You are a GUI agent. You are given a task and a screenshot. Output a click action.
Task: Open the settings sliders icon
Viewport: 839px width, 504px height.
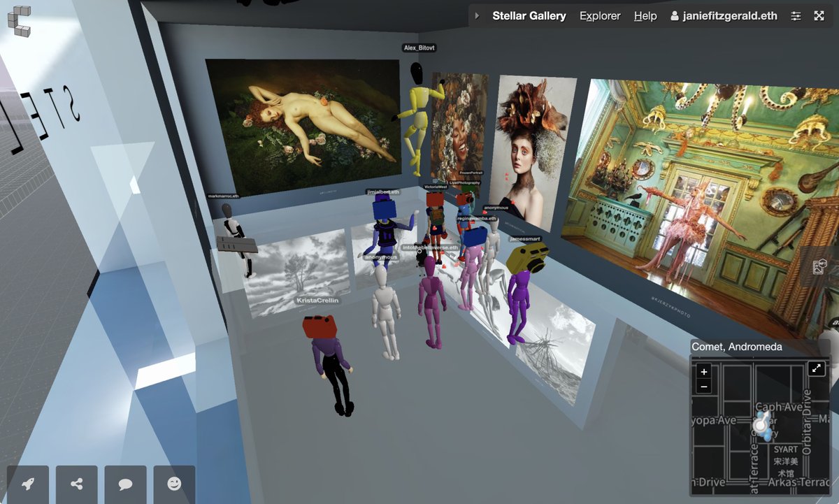click(x=796, y=16)
